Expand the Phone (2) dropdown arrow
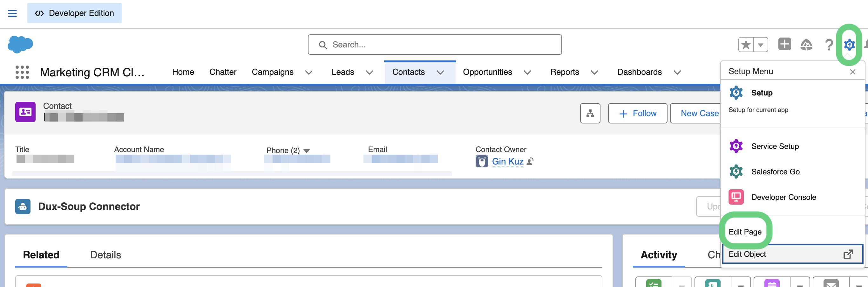This screenshot has width=868, height=287. [x=307, y=150]
